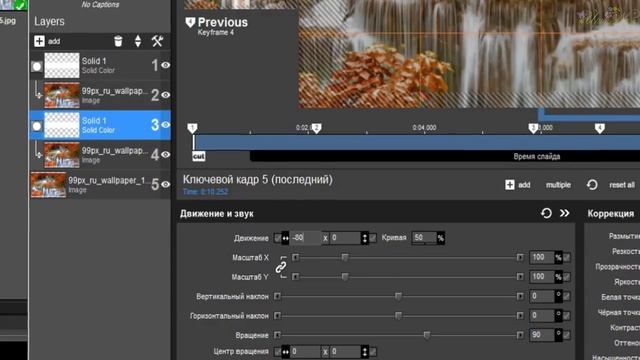Toggle Масштаб X right checkbox
Viewport: 640px width, 360px height.
click(x=567, y=258)
